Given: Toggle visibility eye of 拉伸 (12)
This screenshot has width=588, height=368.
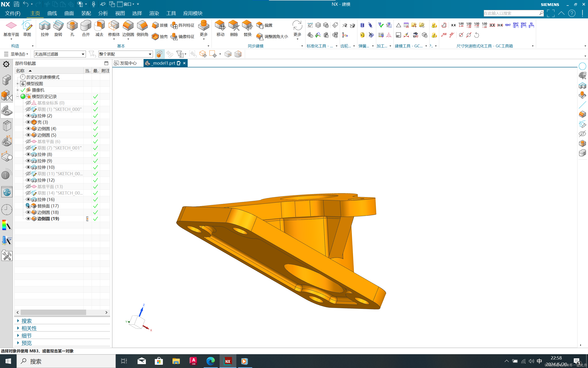Looking at the screenshot, I should (28, 180).
